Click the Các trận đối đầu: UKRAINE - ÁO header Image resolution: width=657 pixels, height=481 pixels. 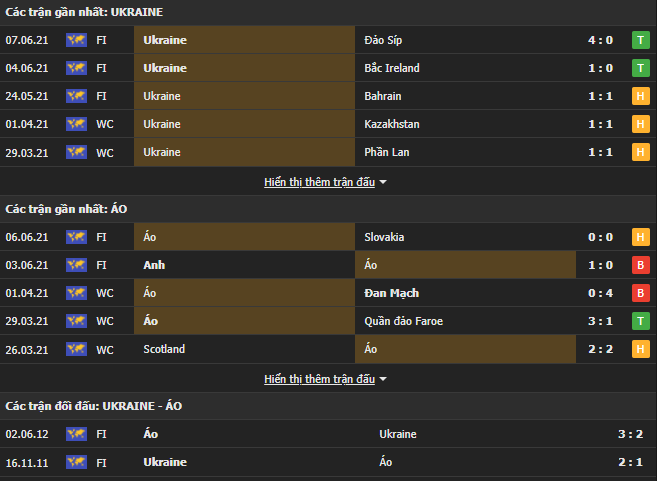[94, 406]
